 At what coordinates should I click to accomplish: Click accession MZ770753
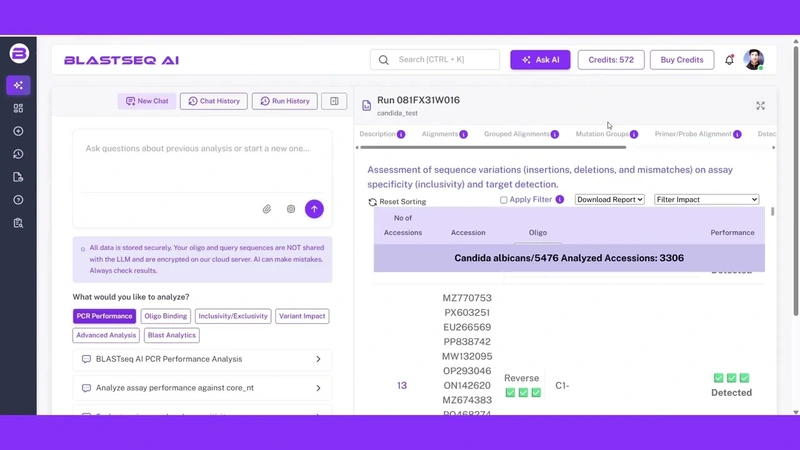(467, 298)
